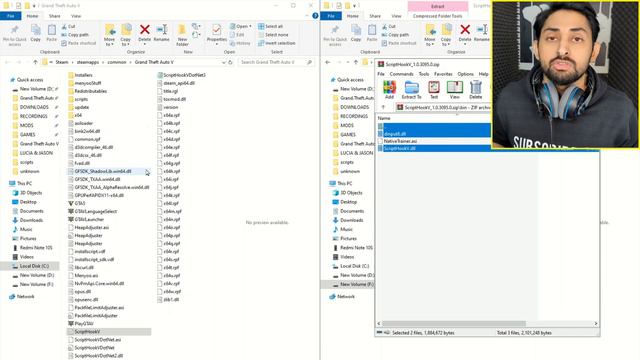The image size is (640, 360).
Task: Click common in the address breadcrumb
Action: [x=117, y=62]
